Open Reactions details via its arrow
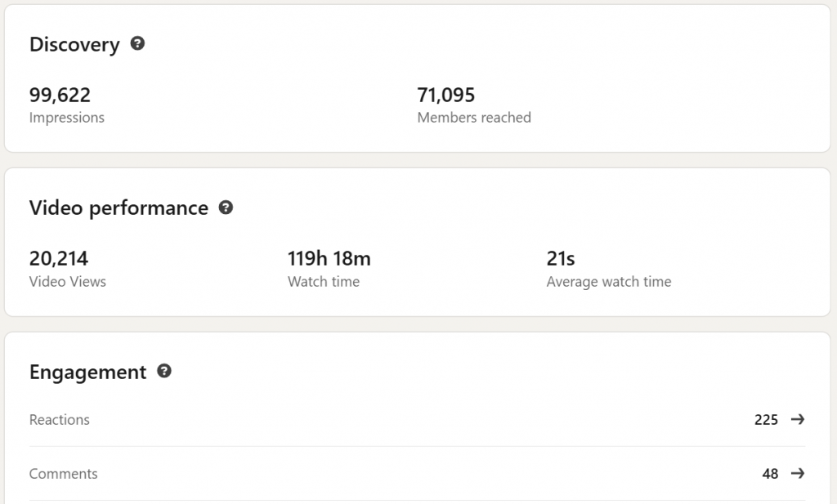837x504 pixels. (x=797, y=420)
